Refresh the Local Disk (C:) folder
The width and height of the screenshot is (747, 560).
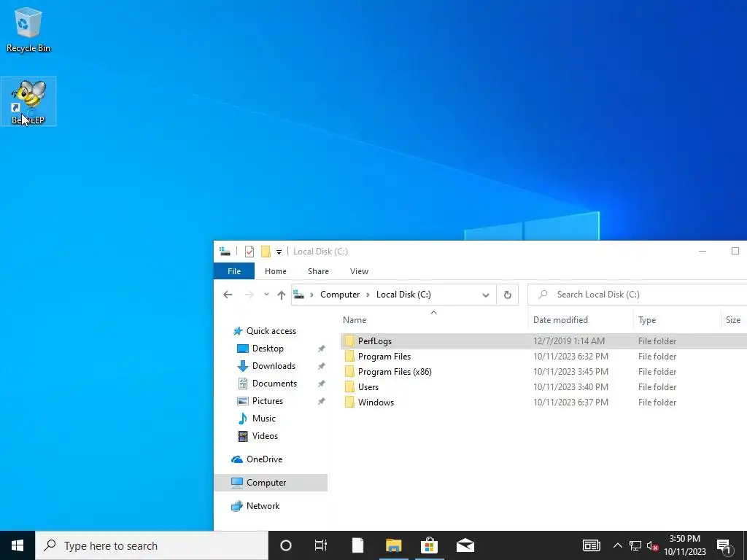pyautogui.click(x=508, y=295)
